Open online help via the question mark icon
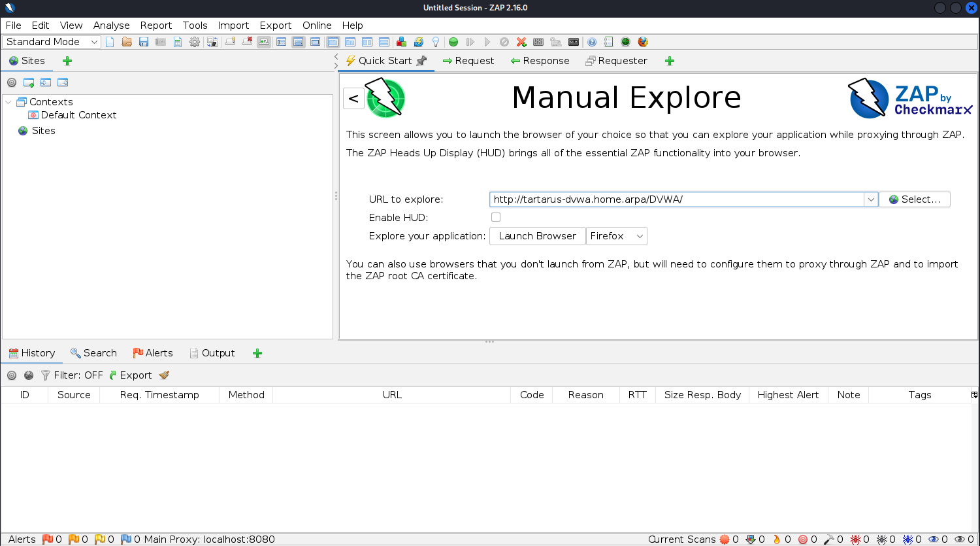This screenshot has width=980, height=546. (592, 41)
